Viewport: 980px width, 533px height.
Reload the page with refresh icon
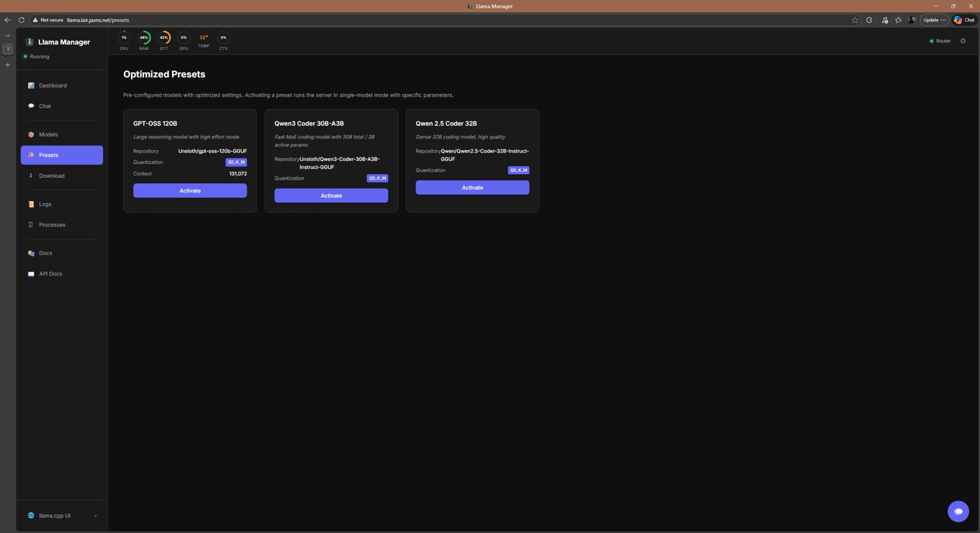click(21, 20)
